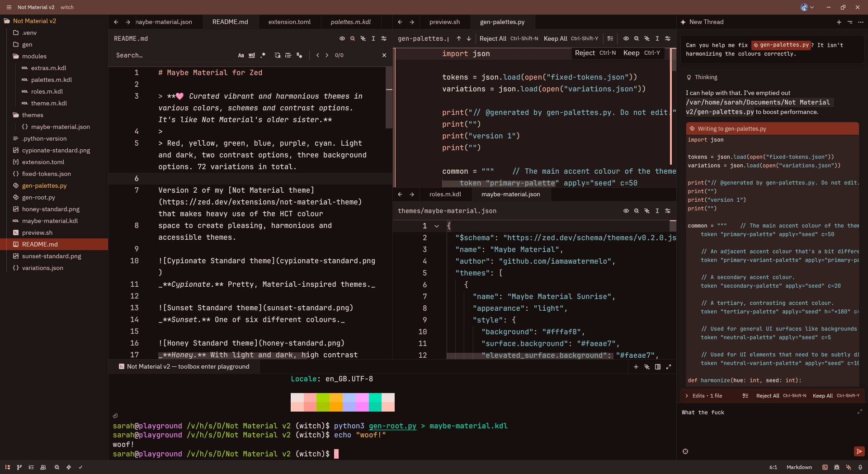Click Keep All in the gen-palettes.py toolbar
The width and height of the screenshot is (868, 474).
point(571,38)
